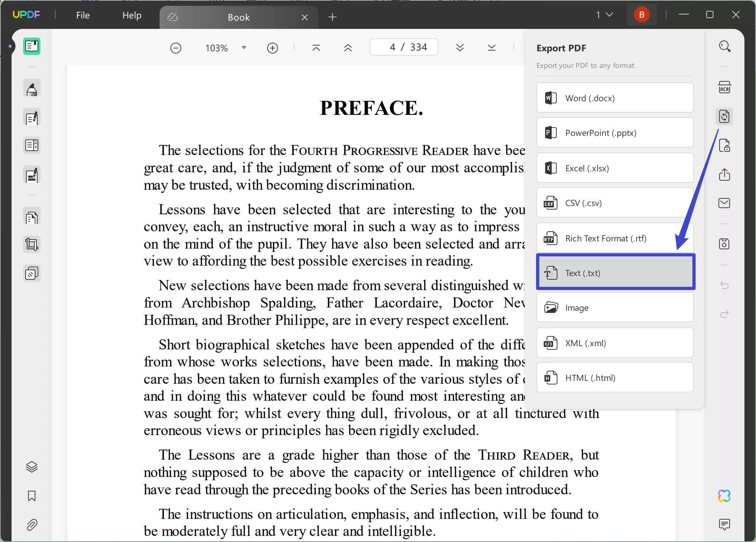Go to the next page
This screenshot has height=542, width=756.
pyautogui.click(x=460, y=48)
